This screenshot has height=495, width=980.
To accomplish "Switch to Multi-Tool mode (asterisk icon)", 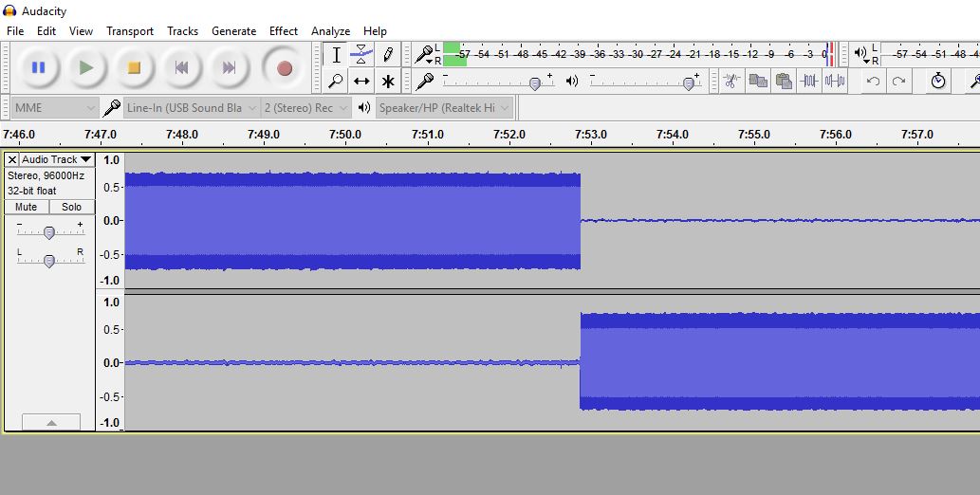I will point(387,81).
